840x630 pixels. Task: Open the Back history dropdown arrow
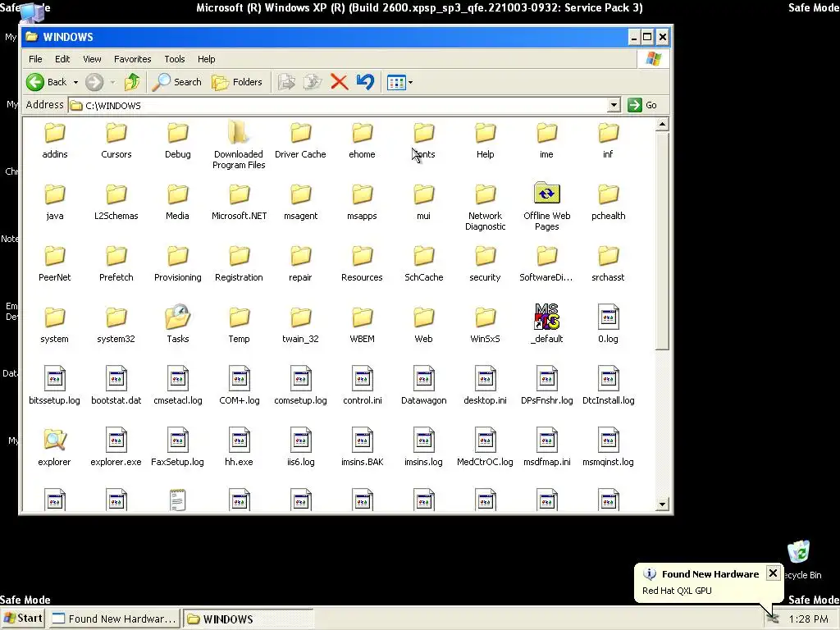tap(75, 83)
